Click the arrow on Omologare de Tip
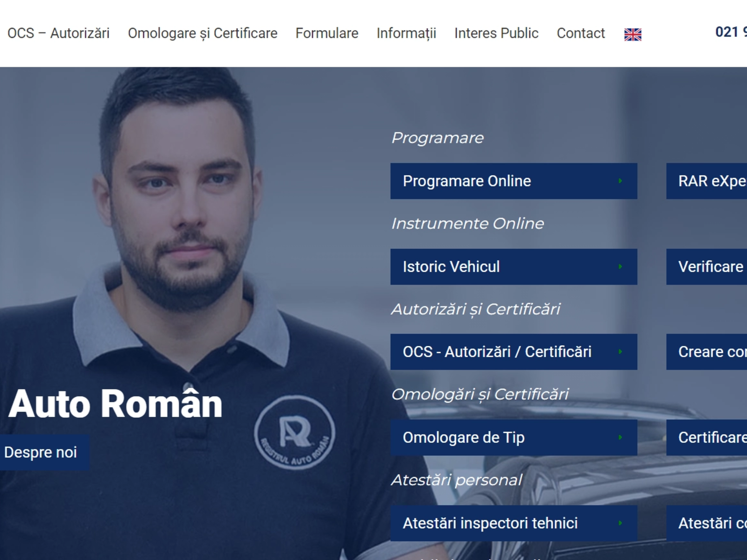 (x=620, y=438)
